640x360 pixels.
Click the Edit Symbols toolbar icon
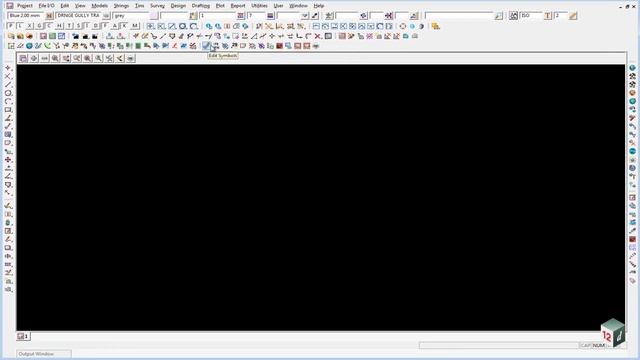pos(206,46)
